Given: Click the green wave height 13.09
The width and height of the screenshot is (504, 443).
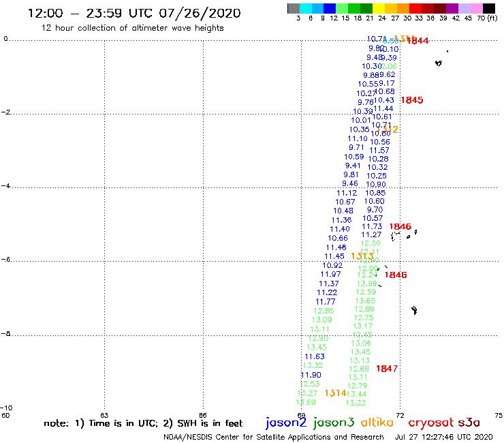Looking at the screenshot, I should pyautogui.click(x=321, y=320).
